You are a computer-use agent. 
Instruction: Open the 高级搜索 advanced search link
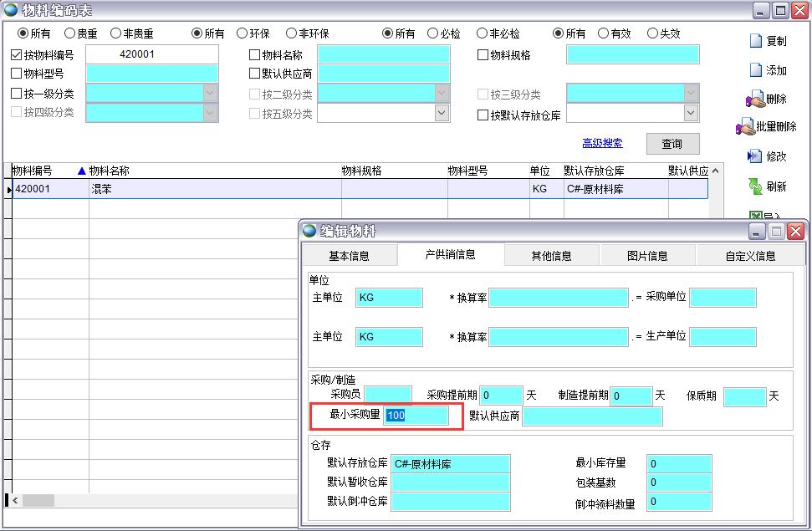(x=602, y=143)
